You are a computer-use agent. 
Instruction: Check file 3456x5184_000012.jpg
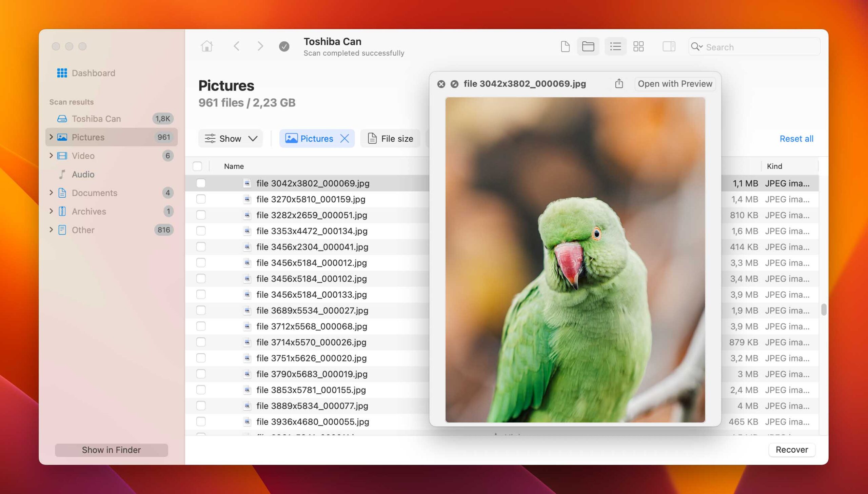coord(201,263)
